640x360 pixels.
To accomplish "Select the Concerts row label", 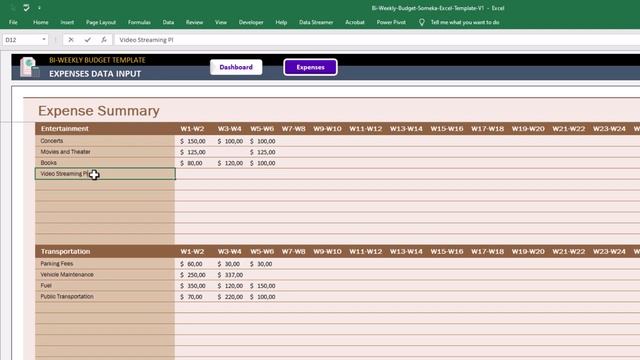I will point(52,141).
